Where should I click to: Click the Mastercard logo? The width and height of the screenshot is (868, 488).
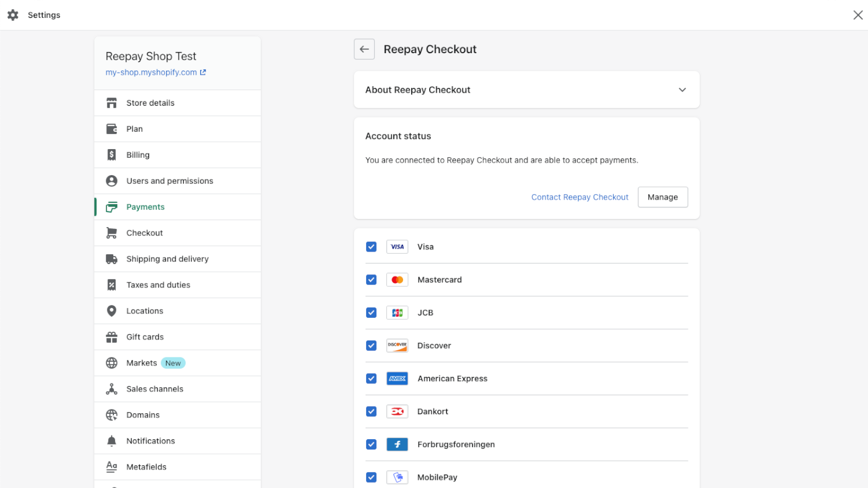click(397, 280)
